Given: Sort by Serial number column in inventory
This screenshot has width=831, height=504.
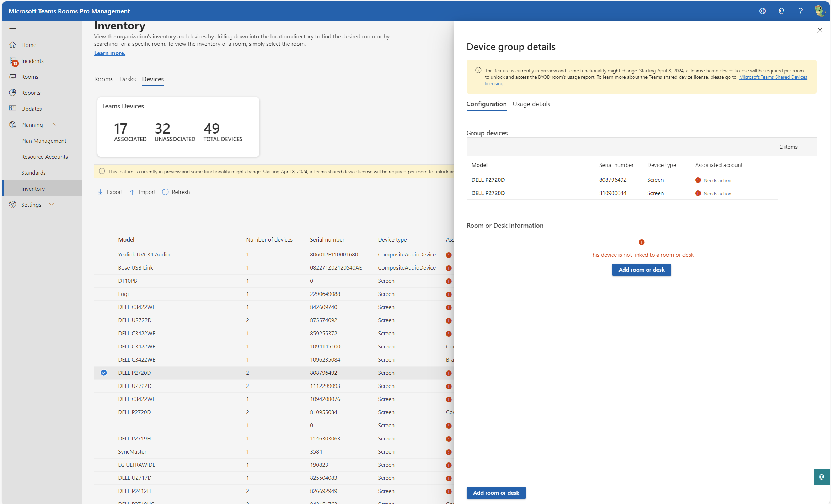Looking at the screenshot, I should [327, 239].
